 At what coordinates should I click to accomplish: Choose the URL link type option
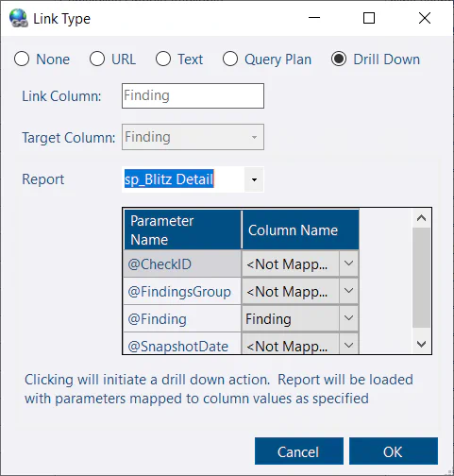point(97,59)
